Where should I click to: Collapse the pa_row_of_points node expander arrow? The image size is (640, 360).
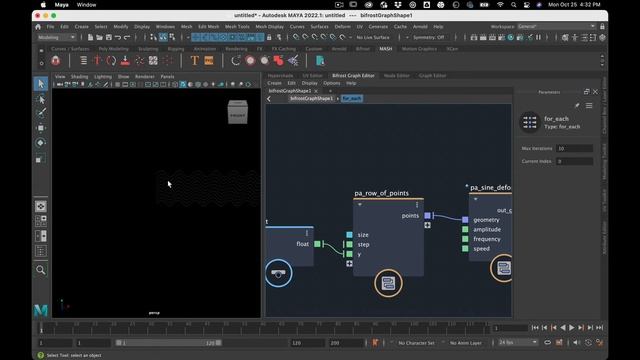click(360, 204)
